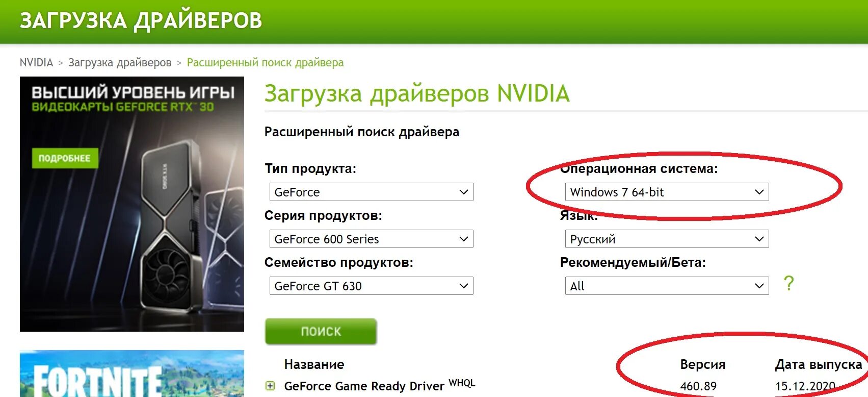Viewport: 868px width, 397px height.
Task: Click the Тип продукта label
Action: 310,168
